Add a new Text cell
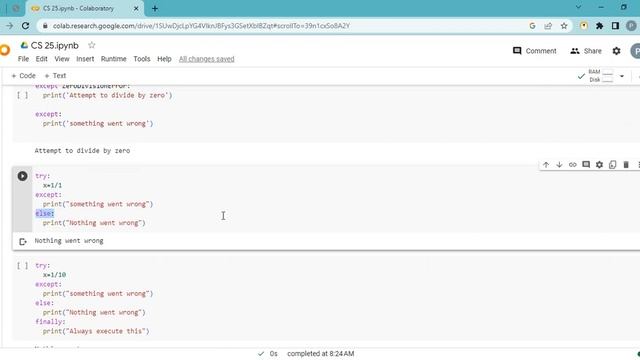The image size is (640, 360). (x=55, y=76)
